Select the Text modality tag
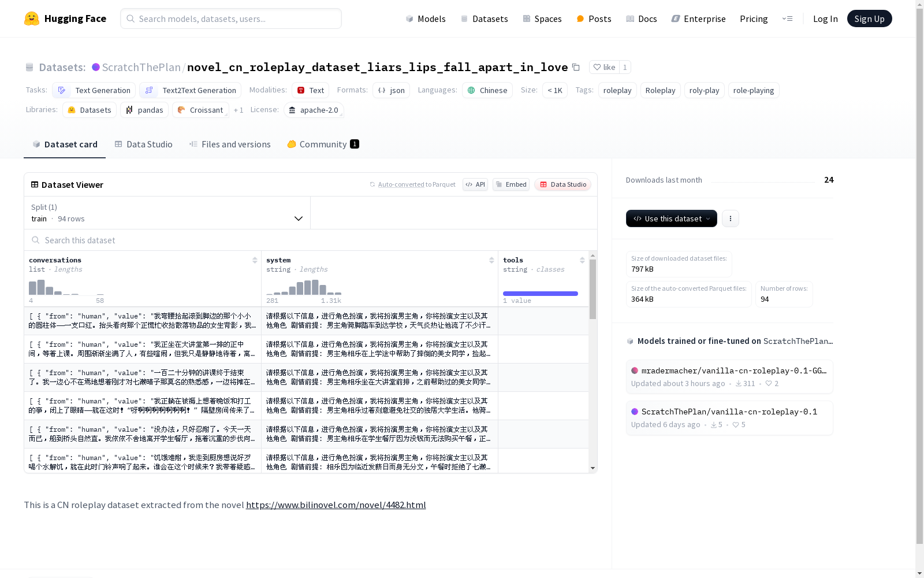The height and width of the screenshot is (578, 924). (x=311, y=90)
